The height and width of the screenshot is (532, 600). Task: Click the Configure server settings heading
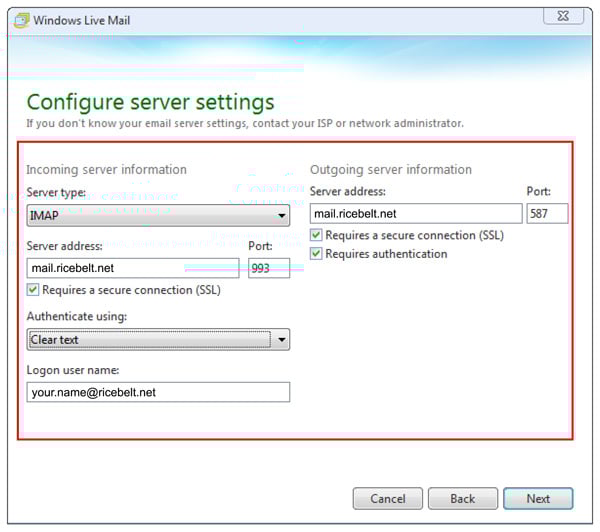pyautogui.click(x=150, y=102)
